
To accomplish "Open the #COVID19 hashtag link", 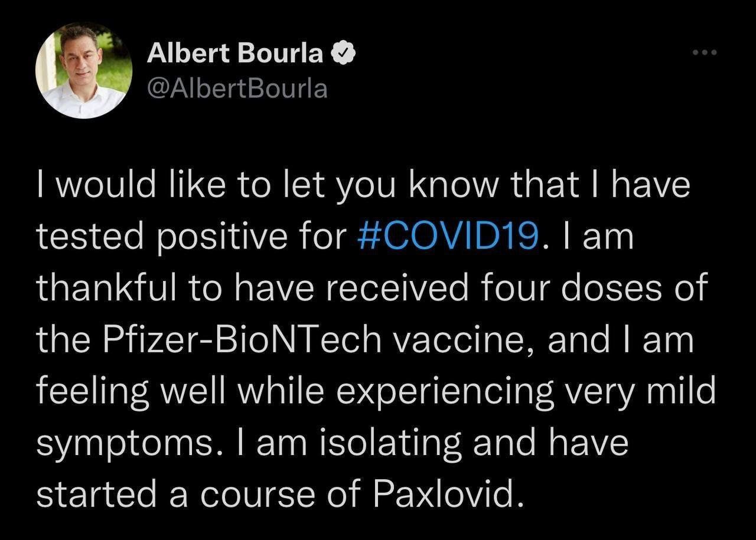I will point(448,236).
